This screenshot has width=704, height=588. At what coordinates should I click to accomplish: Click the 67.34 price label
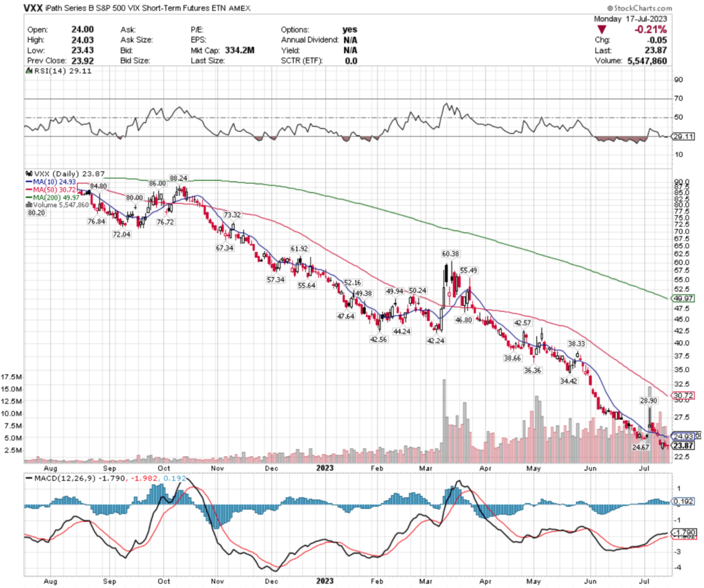click(x=225, y=248)
